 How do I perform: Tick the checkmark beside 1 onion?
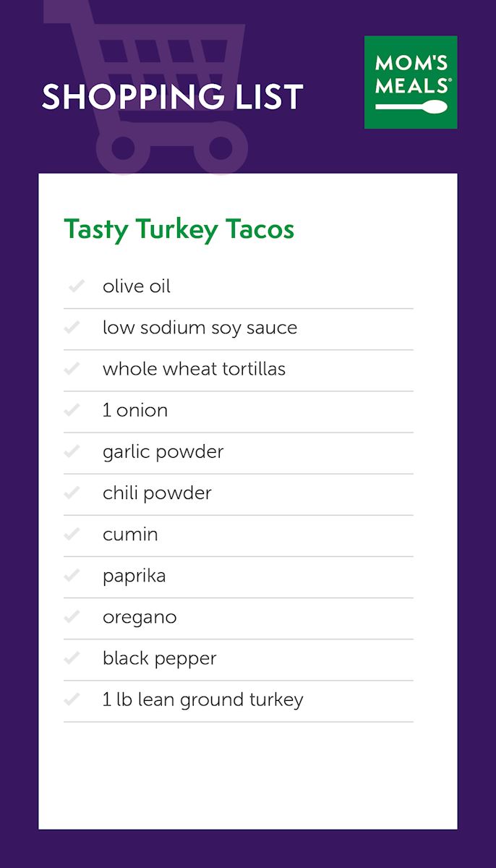[x=74, y=410]
